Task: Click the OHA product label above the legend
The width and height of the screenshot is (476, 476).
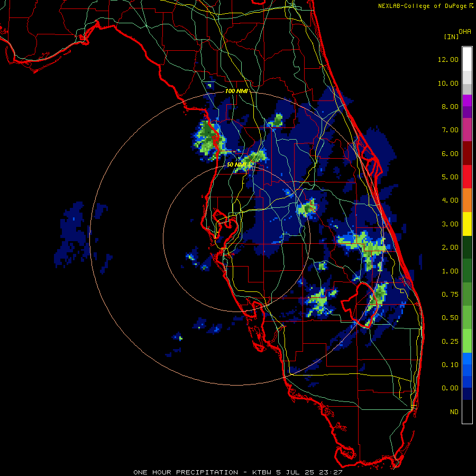Action: point(465,32)
